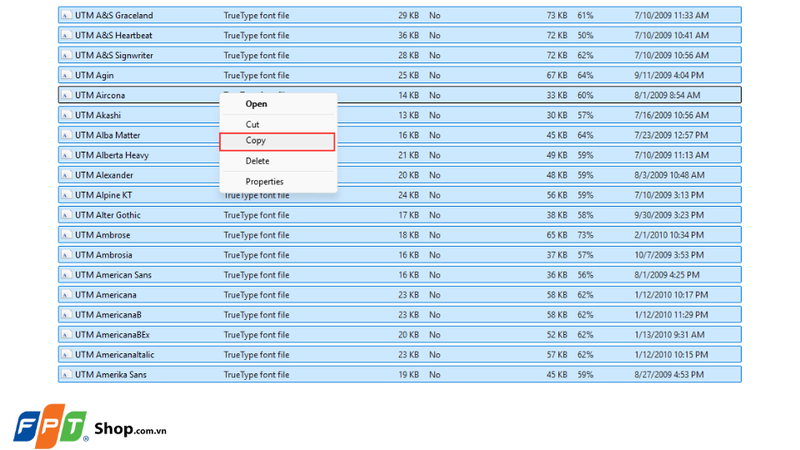The width and height of the screenshot is (800, 450).
Task: Click the date 10/7/2009 3:53 PM
Action: 669,255
